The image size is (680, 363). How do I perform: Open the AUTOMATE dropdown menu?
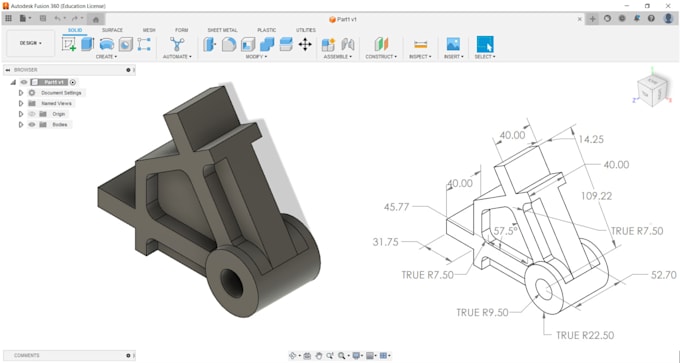(177, 57)
